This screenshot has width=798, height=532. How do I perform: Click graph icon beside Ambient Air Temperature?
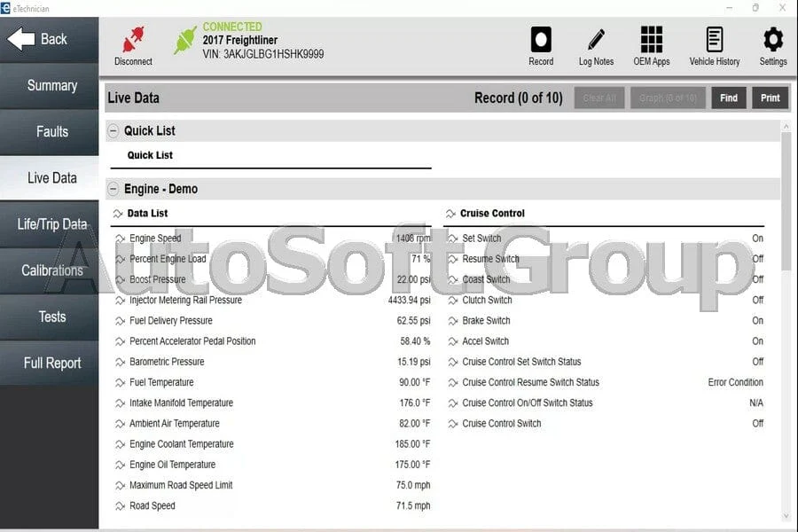point(120,424)
